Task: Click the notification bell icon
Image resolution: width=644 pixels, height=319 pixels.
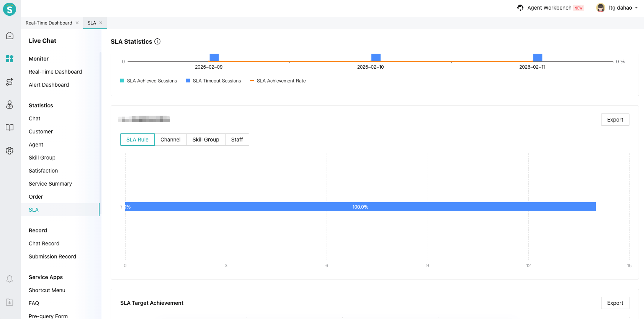Action: (x=10, y=279)
